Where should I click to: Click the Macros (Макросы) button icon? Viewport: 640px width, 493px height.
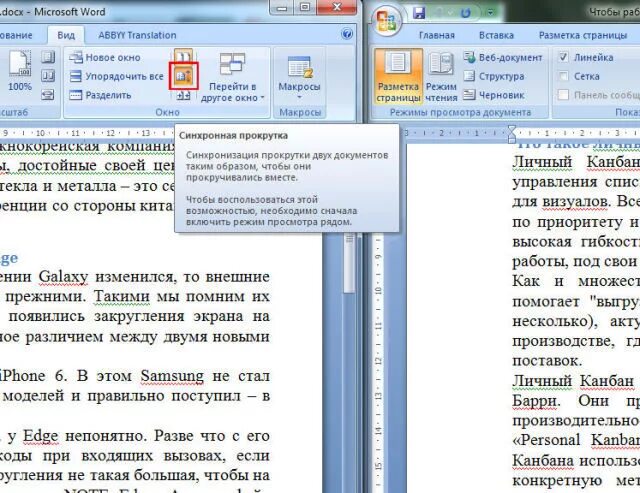coord(299,67)
